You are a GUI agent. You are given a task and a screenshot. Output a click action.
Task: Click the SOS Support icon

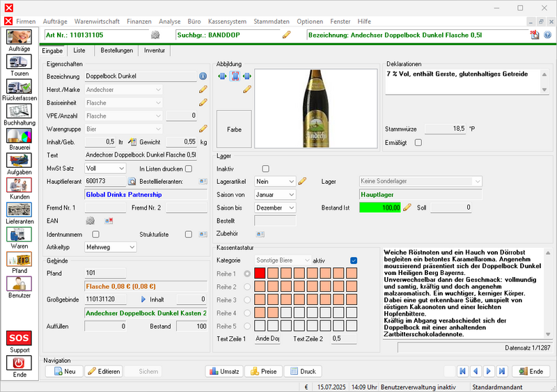(19, 340)
